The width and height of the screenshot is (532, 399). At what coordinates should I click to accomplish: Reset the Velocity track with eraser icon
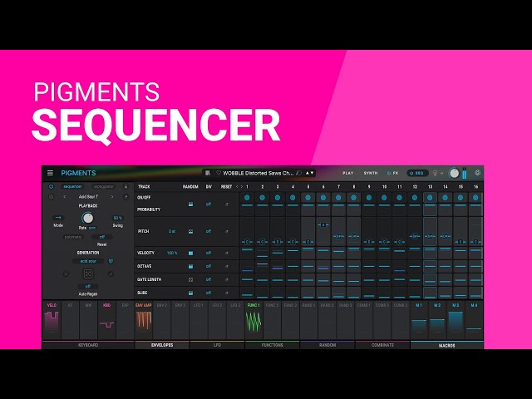227,253
